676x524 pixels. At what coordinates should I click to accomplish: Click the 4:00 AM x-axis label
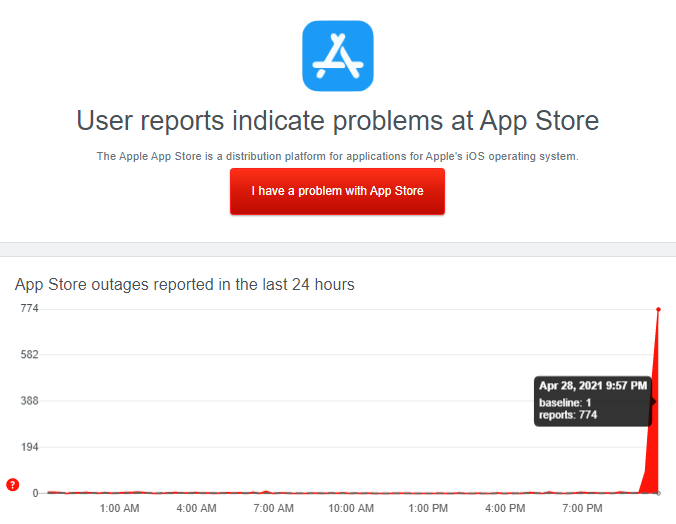coord(197,508)
